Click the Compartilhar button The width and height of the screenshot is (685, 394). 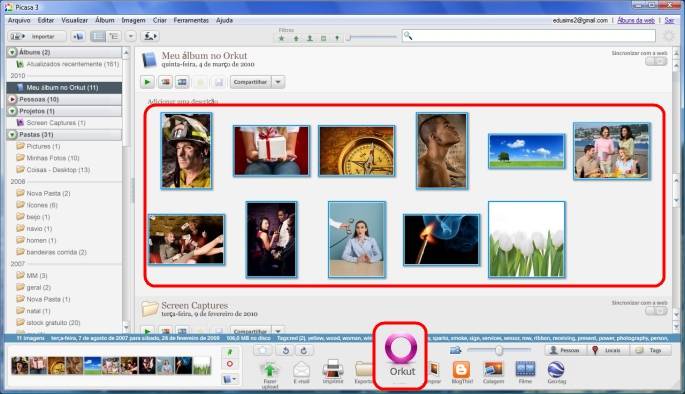click(250, 82)
